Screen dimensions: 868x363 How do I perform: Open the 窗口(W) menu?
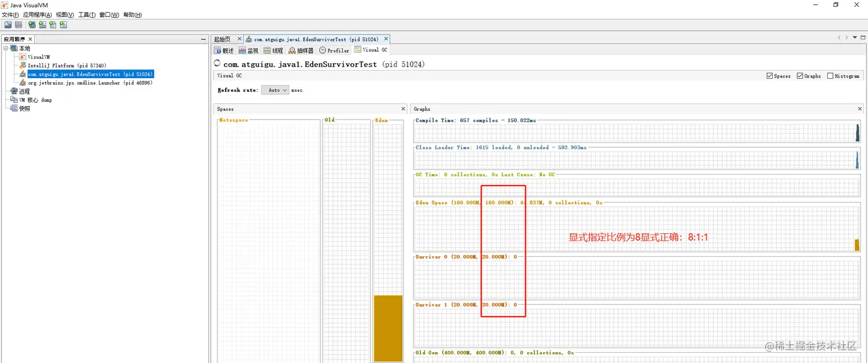(110, 15)
